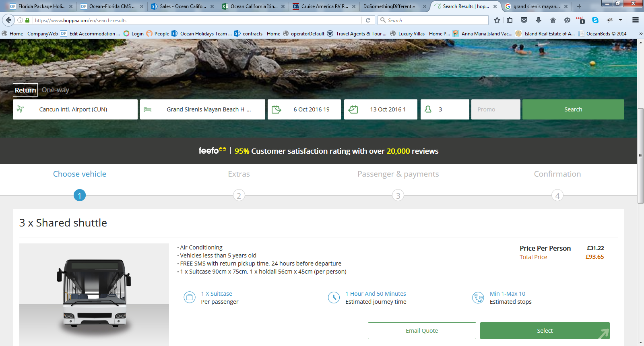The image size is (644, 346).
Task: Show site identity via the padlock icon
Action: (x=27, y=20)
